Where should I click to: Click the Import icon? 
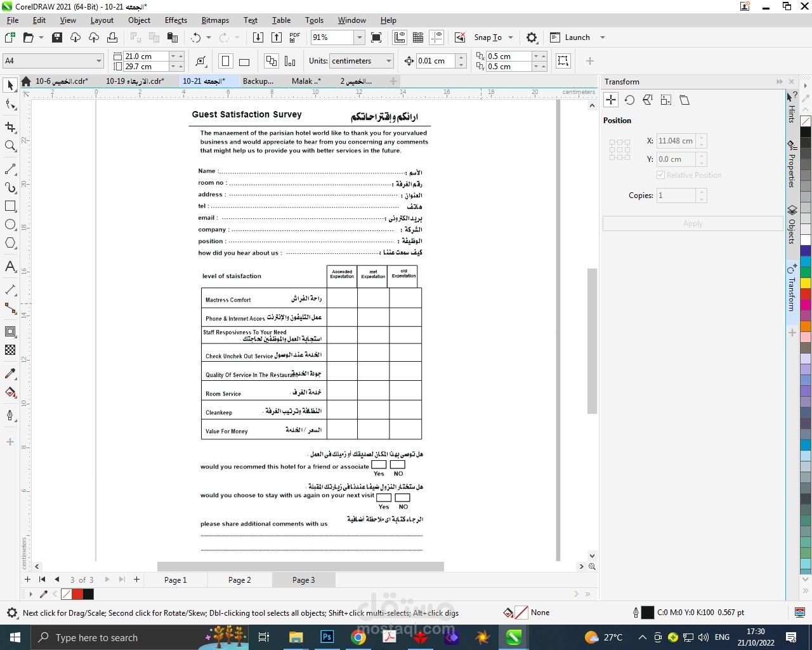[258, 37]
